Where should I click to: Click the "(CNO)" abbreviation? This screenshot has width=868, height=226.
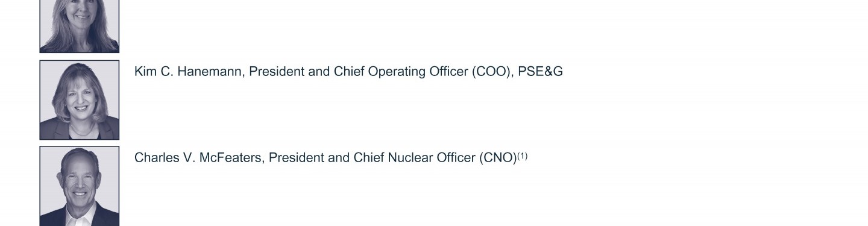point(498,158)
